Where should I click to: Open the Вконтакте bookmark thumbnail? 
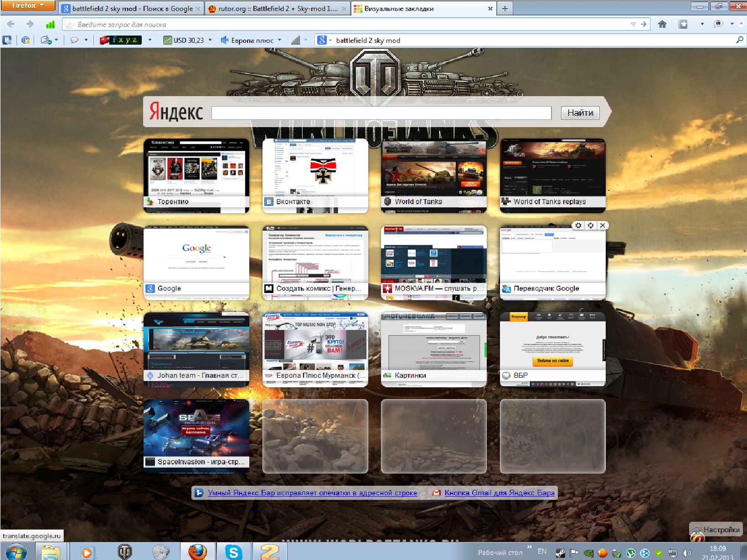(x=315, y=176)
